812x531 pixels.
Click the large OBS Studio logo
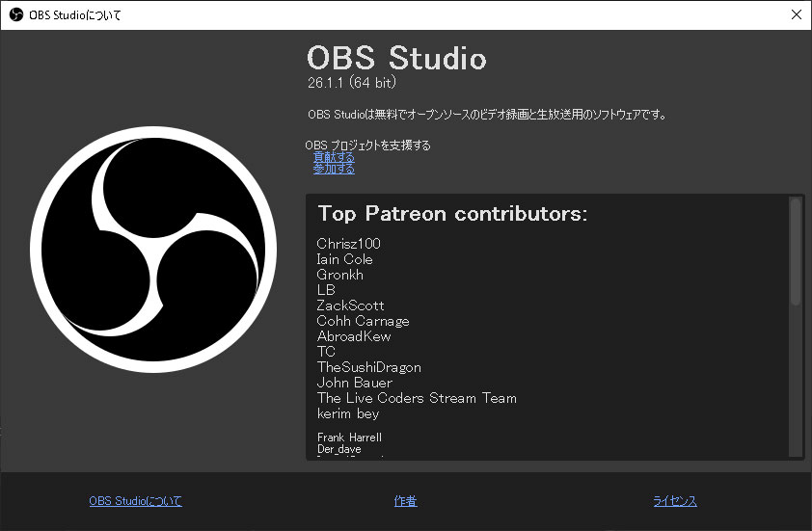coord(153,250)
